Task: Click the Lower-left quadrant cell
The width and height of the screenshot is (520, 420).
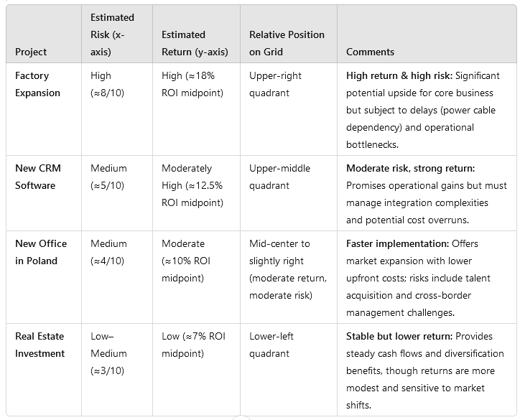Action: [271, 345]
